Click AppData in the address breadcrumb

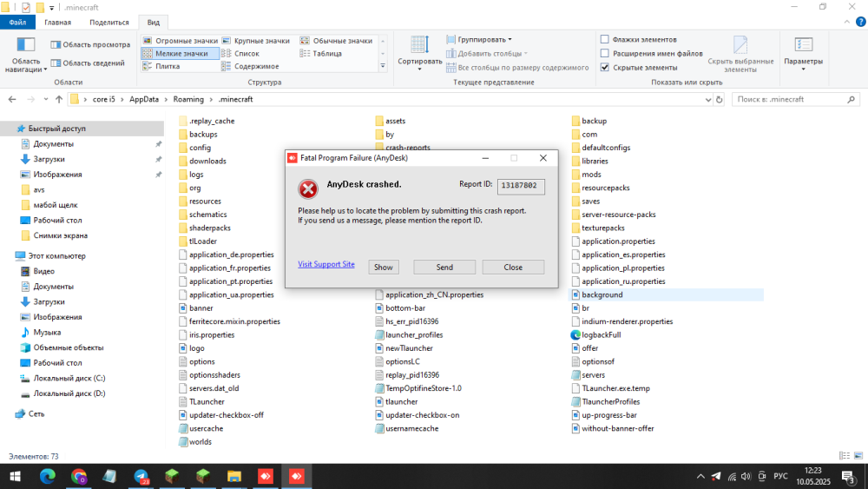[x=144, y=100]
